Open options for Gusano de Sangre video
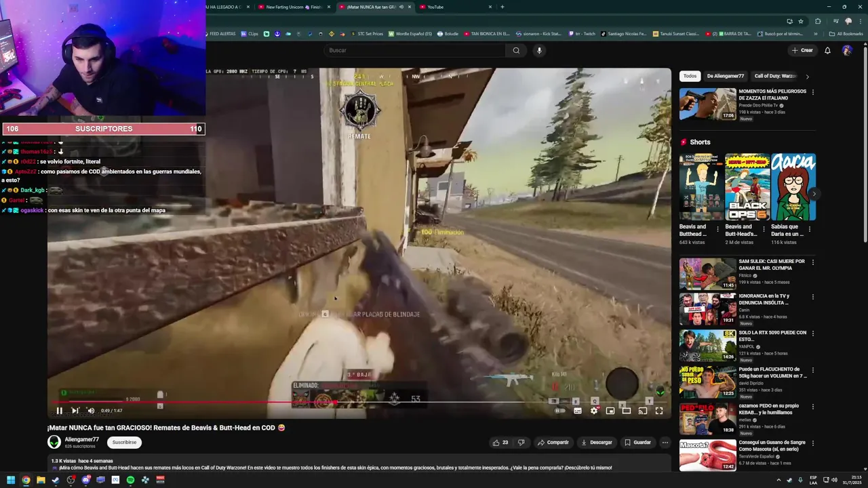This screenshot has height=488, width=868. pos(813,443)
